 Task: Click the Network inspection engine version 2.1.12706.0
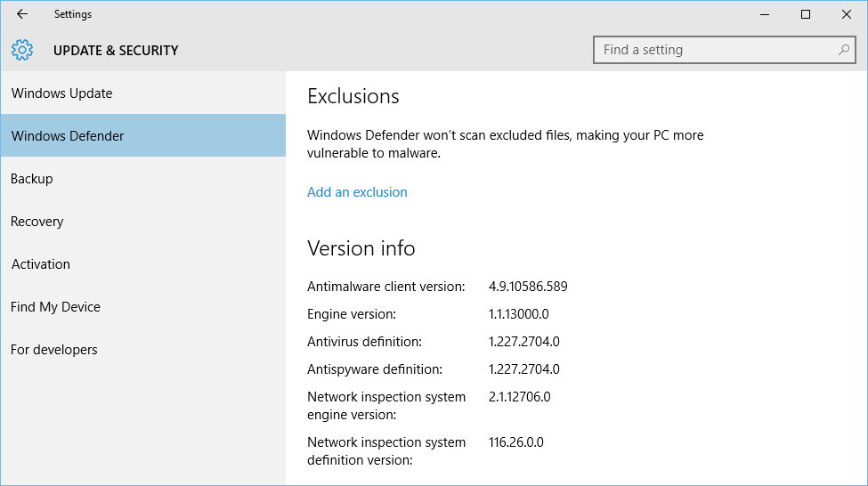pos(520,397)
